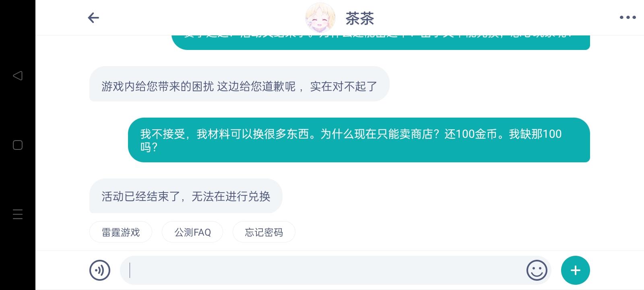This screenshot has height=290, width=644.
Task: Tap the Android back triangle button
Action: point(17,76)
